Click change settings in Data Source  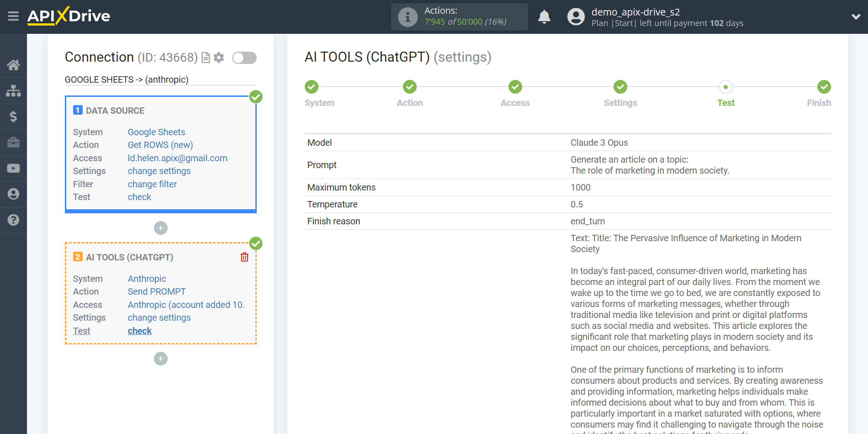coord(159,171)
